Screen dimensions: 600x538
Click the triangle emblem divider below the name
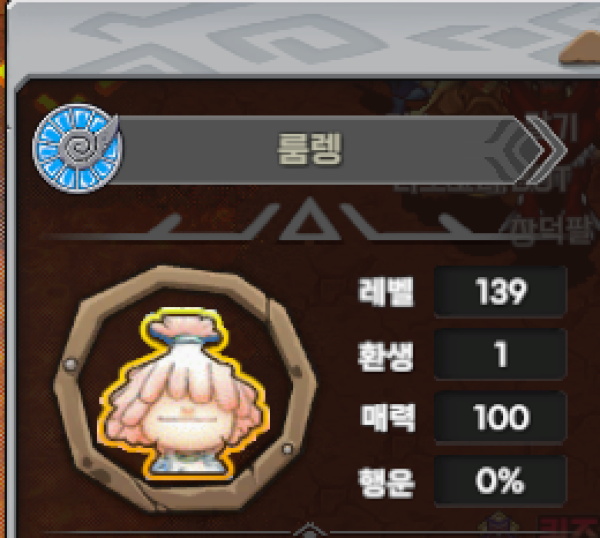[x=309, y=220]
